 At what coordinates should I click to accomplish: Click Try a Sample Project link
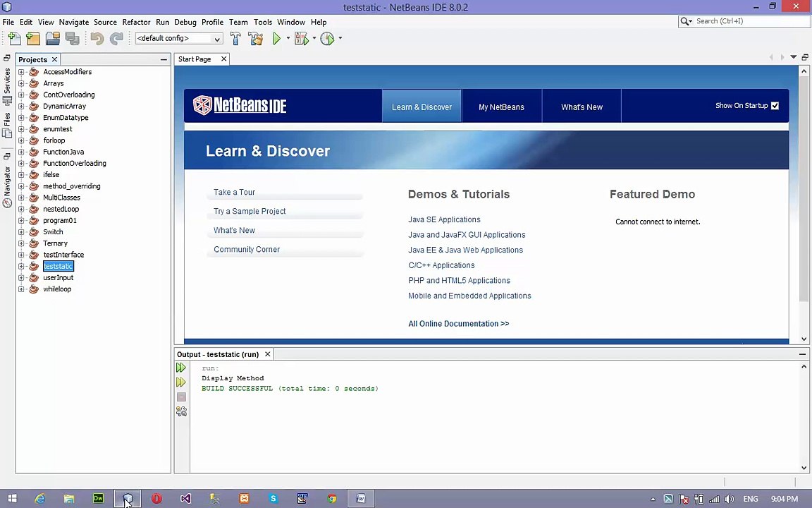(250, 212)
